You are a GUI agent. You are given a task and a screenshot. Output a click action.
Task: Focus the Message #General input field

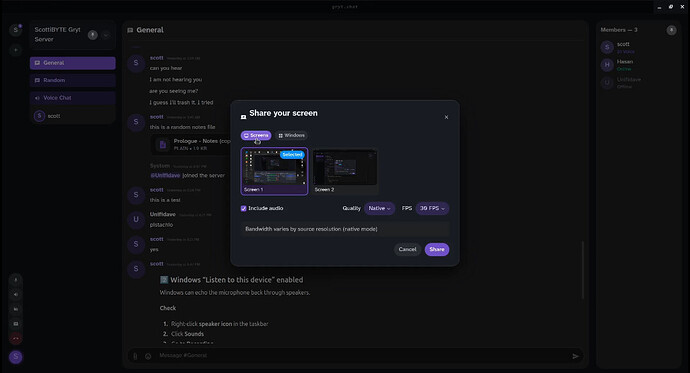tap(361, 355)
